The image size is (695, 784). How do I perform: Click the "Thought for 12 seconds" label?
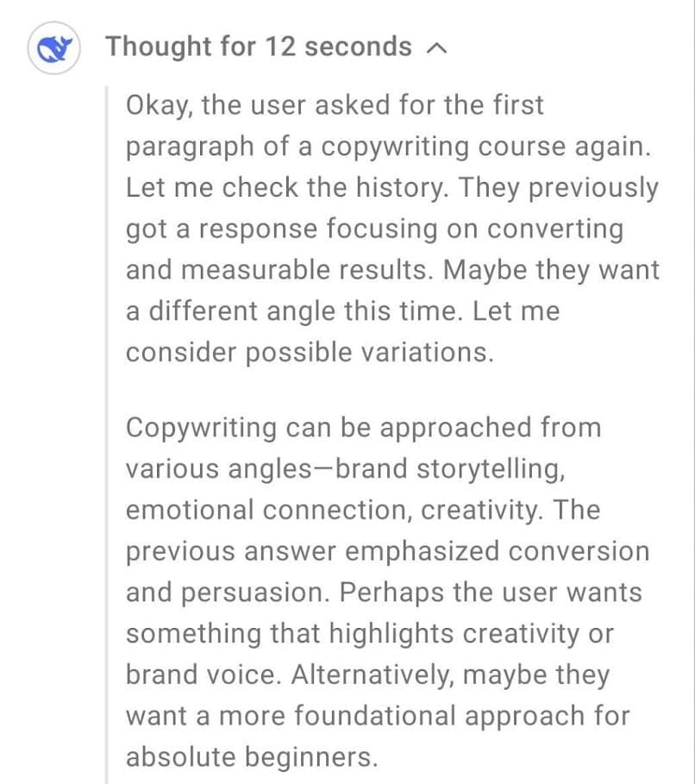point(258,47)
